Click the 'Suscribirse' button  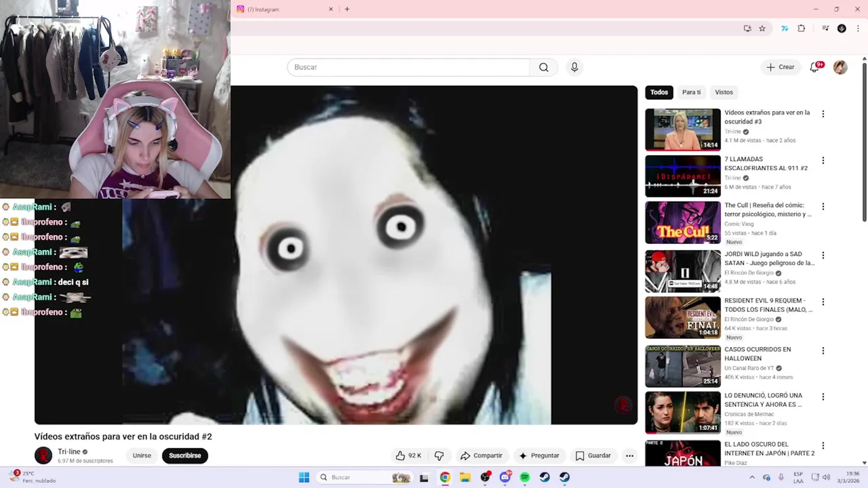[184, 455]
